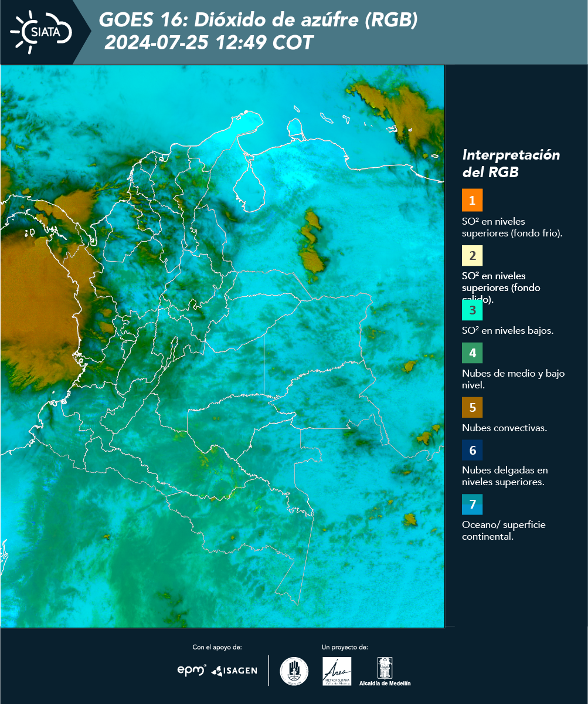Click 'Nubes de medio y bajo nivel.' label
The image size is (588, 704).
514,380
